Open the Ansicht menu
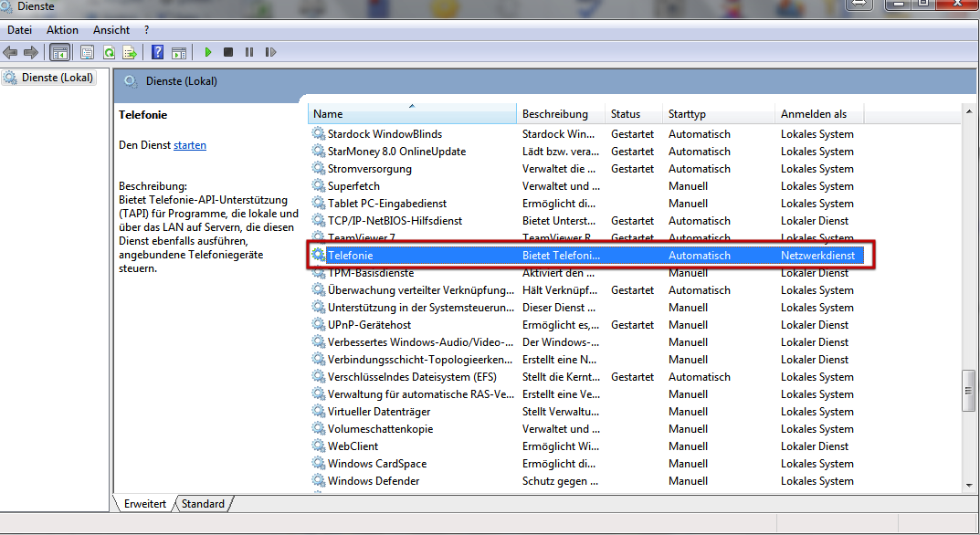Screen dimensions: 980x535 [111, 30]
